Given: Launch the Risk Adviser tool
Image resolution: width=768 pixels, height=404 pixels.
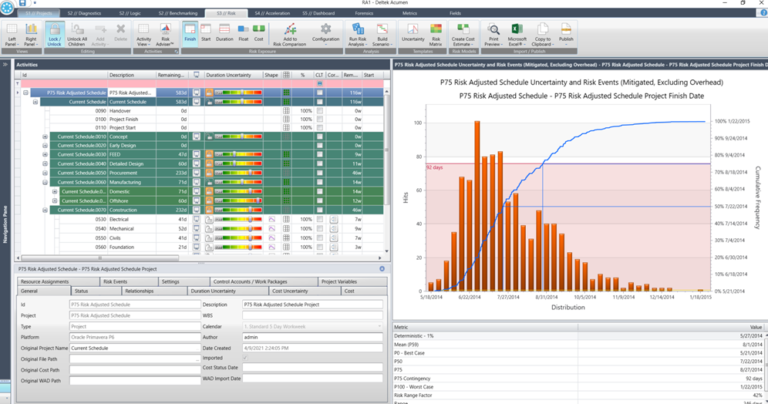Looking at the screenshot, I should [165, 34].
